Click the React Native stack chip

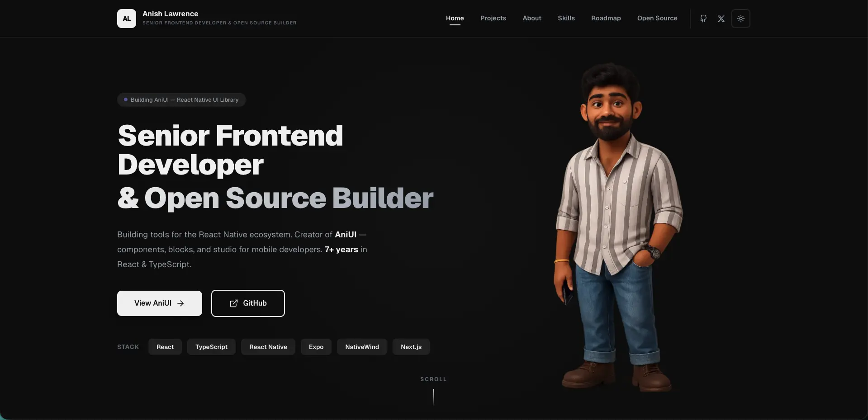click(x=268, y=347)
